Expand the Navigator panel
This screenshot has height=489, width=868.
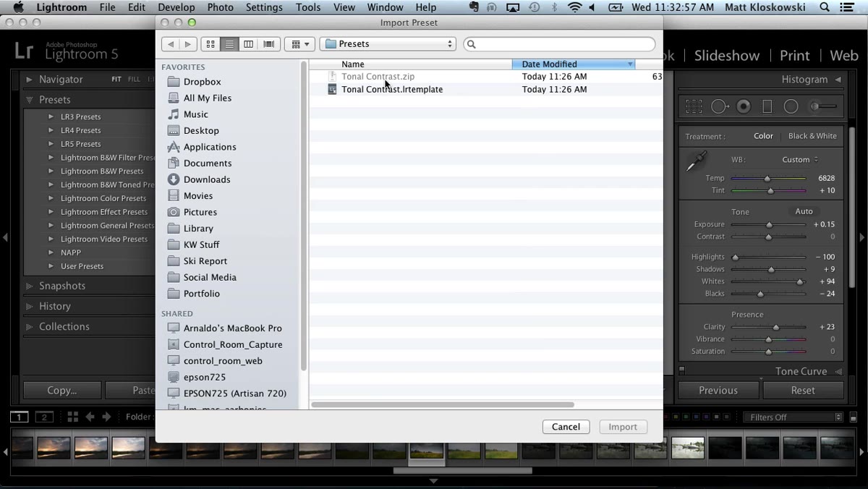pyautogui.click(x=30, y=80)
